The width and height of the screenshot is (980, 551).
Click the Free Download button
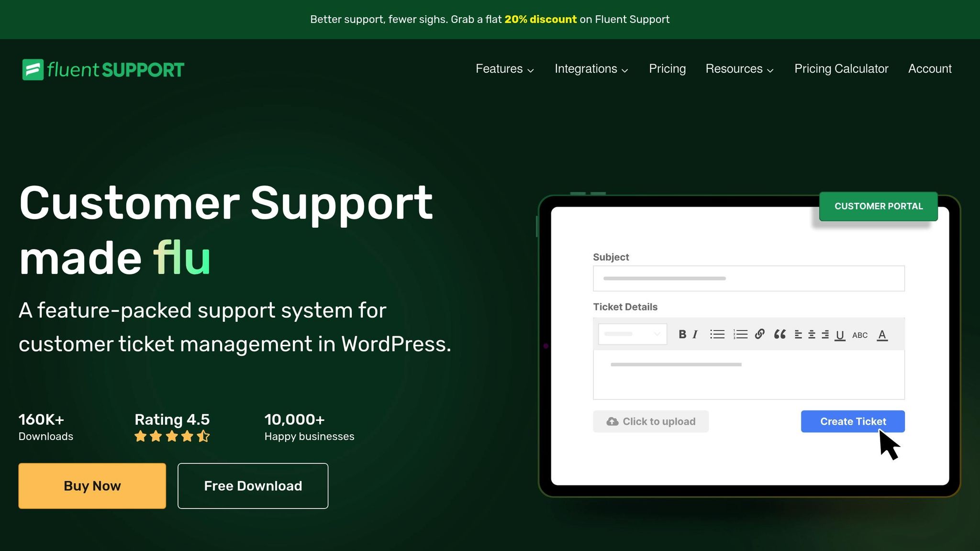click(253, 485)
